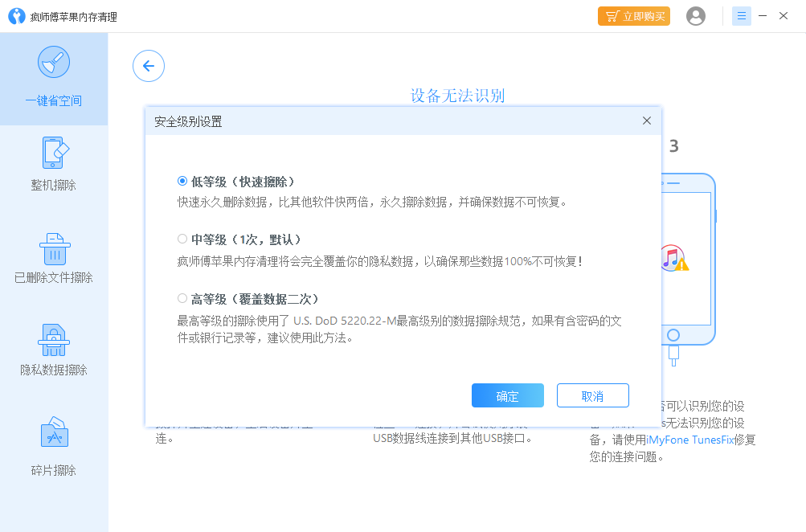
Task: Click the low-level description starting 快速永久删除数据
Action: pos(372,203)
